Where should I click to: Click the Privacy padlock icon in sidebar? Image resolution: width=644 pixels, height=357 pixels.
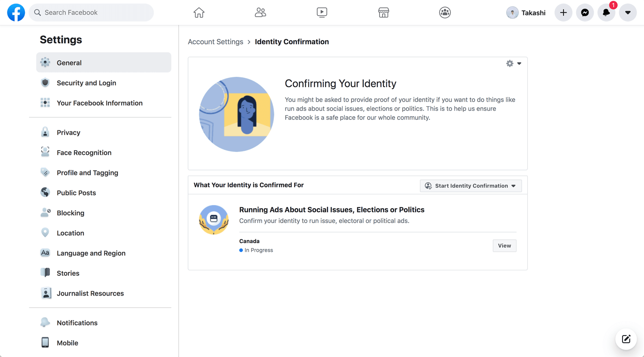click(45, 132)
